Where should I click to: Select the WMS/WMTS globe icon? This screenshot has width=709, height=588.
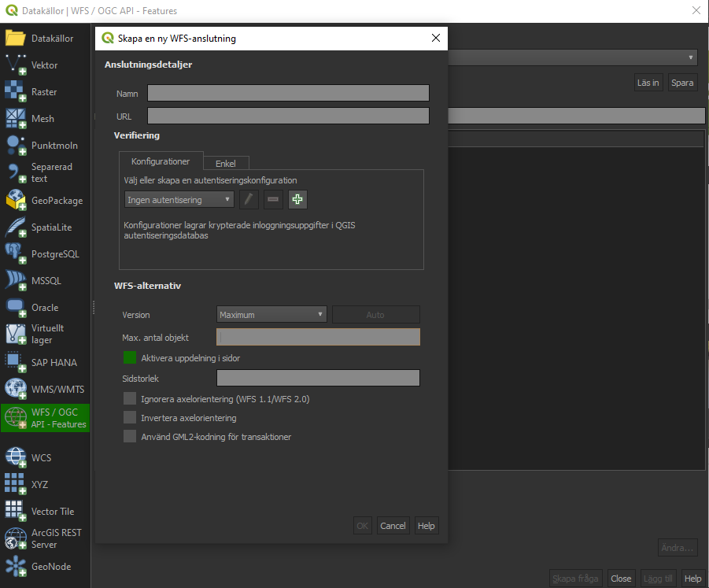point(16,389)
